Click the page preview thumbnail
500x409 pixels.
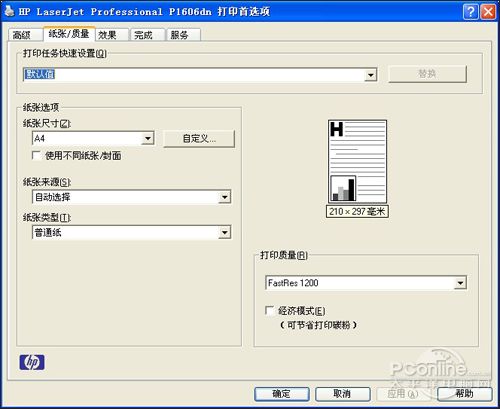(x=357, y=161)
